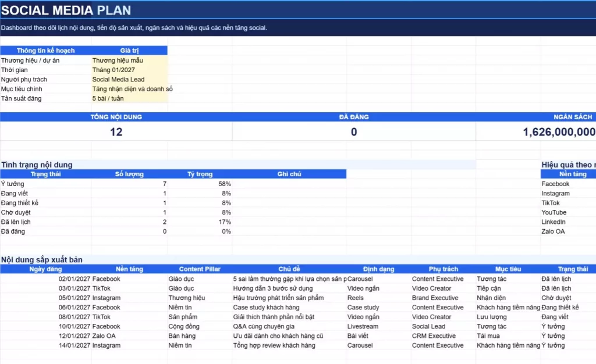Click the 'Tần suất đăng' label cell
This screenshot has height=364, width=596.
(x=45, y=98)
